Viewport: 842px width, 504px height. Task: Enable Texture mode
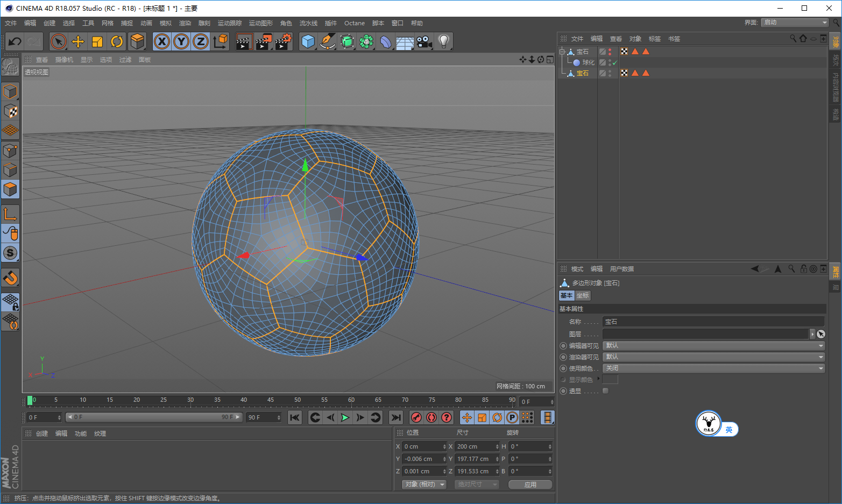point(10,111)
